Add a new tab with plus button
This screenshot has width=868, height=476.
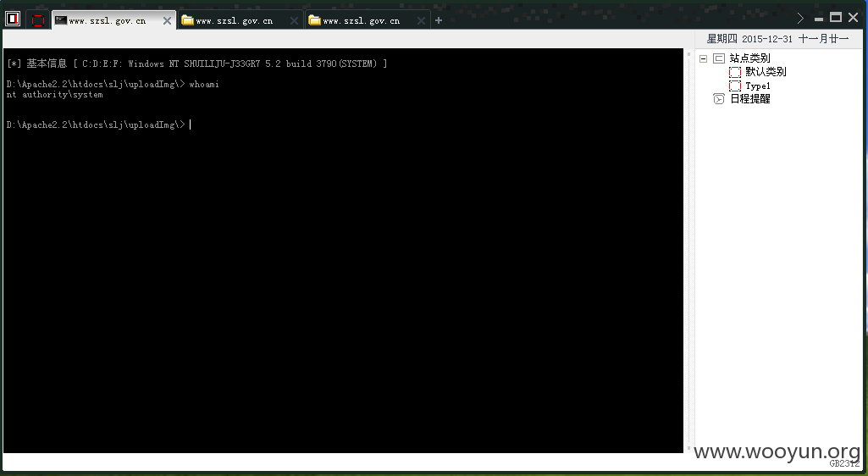[439, 20]
